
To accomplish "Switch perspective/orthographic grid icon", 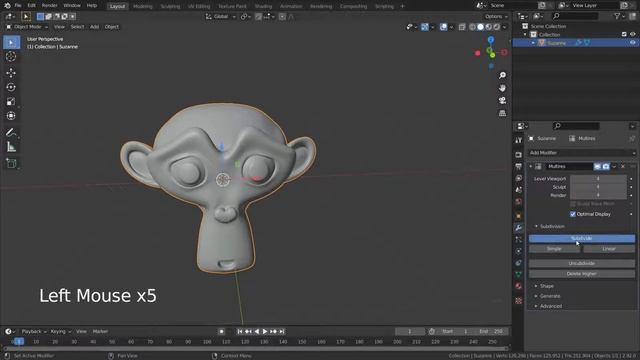I will [502, 113].
